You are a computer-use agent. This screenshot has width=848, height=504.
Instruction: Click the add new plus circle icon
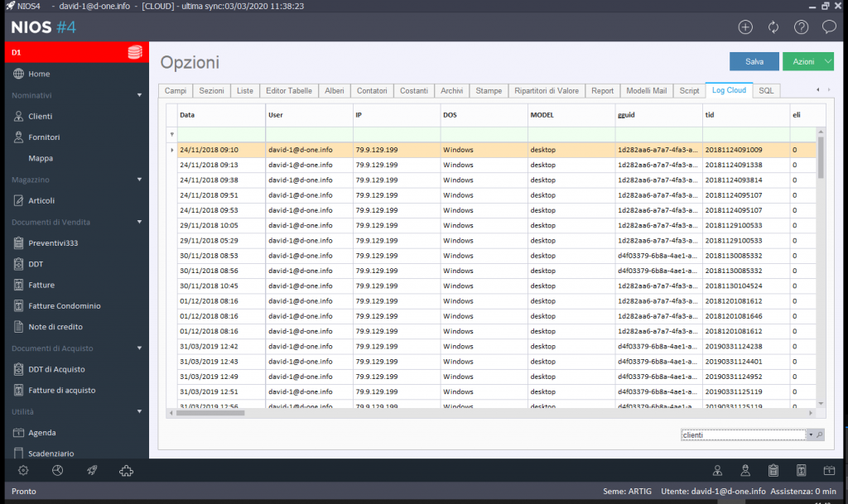point(745,27)
